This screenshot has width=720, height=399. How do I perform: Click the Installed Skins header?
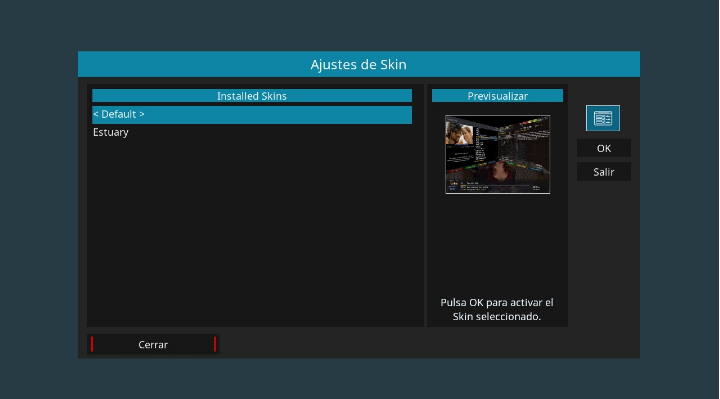252,96
